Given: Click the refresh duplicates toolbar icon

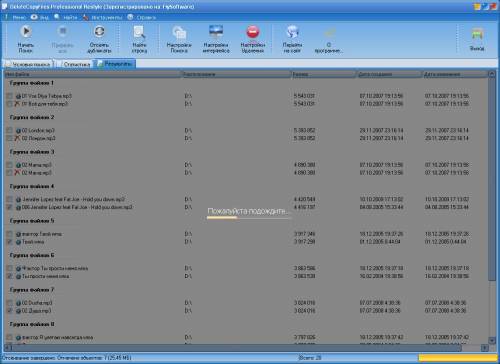Looking at the screenshot, I should pos(99,32).
